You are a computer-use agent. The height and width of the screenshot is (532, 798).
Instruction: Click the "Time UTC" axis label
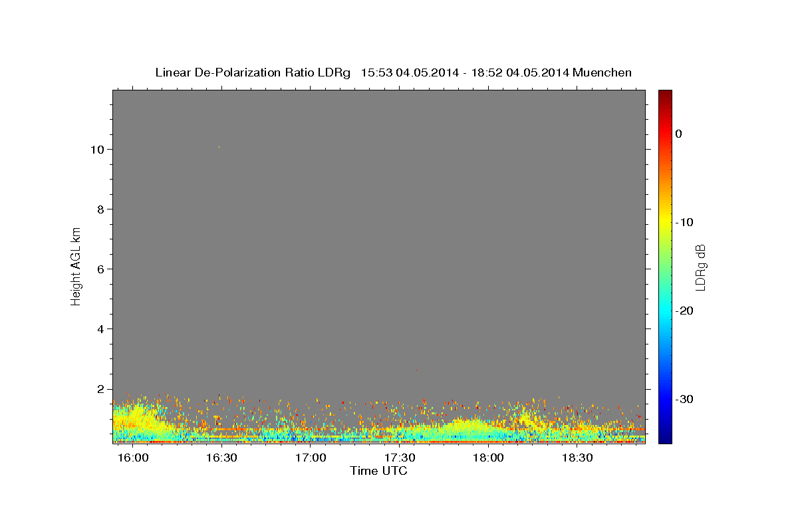[378, 471]
